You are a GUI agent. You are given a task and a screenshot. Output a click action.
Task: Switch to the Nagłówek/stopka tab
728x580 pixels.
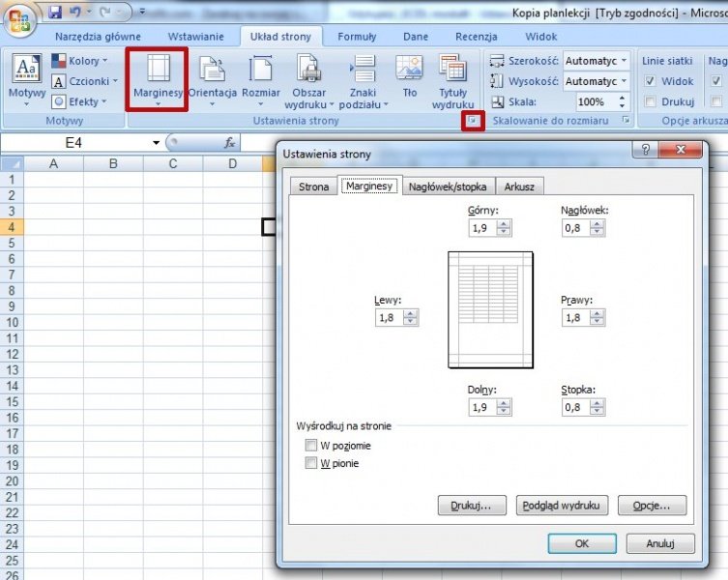point(448,187)
